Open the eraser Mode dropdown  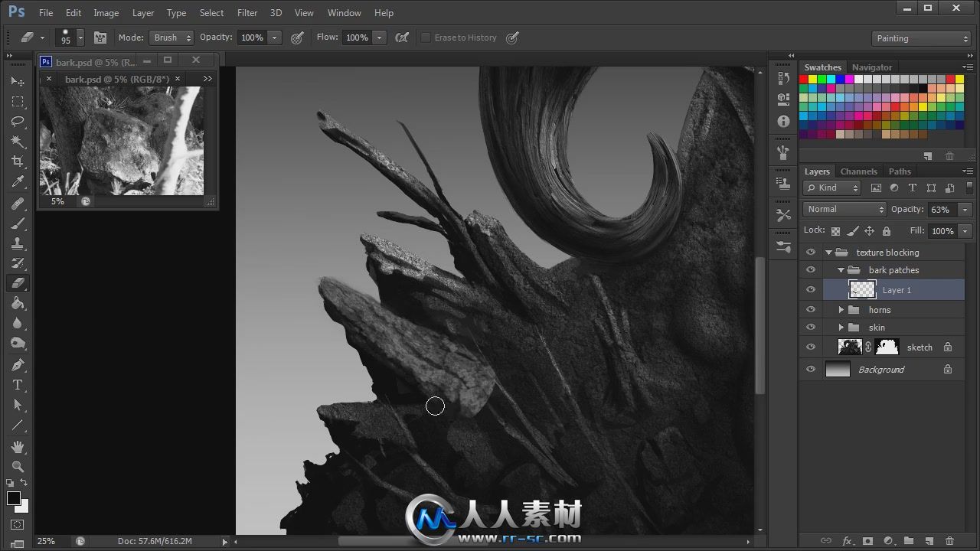tap(171, 37)
